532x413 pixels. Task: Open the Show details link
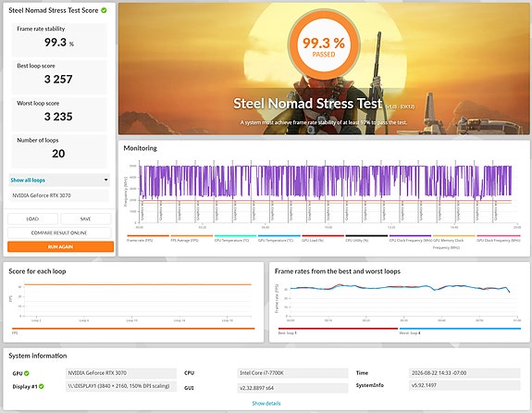(x=266, y=404)
